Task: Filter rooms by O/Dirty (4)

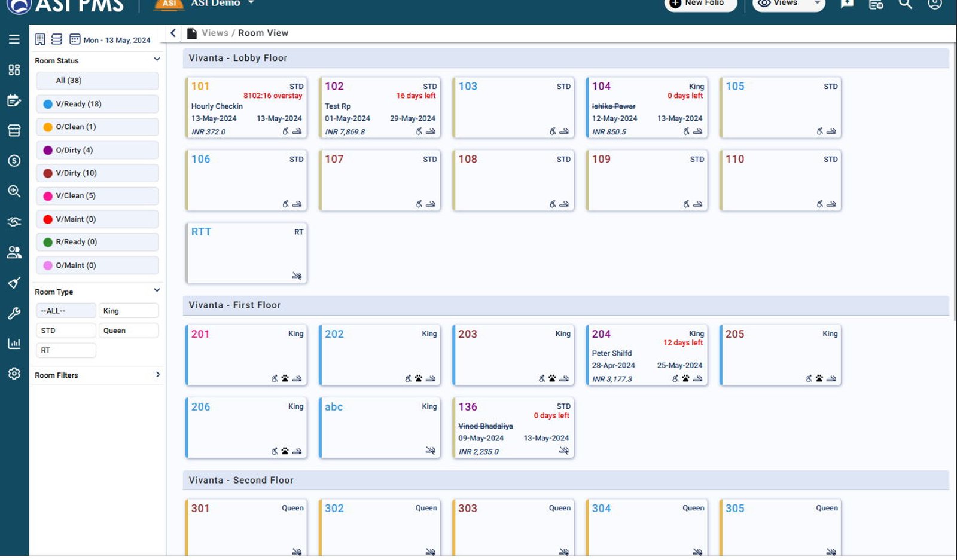Action: point(97,150)
